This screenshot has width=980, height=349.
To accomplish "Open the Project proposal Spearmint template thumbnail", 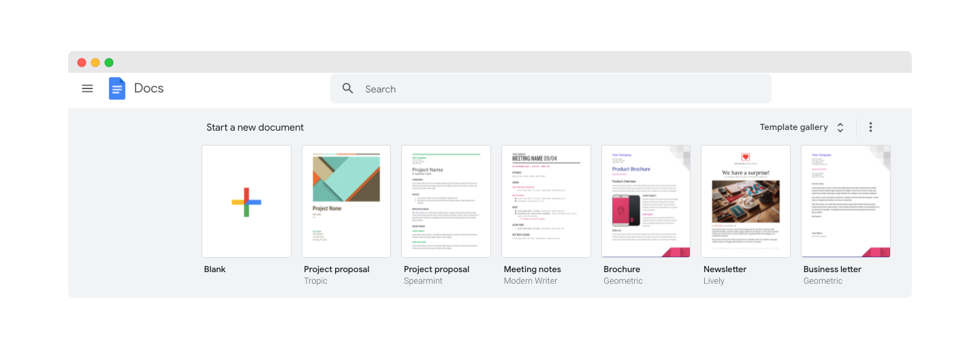I will pos(446,201).
